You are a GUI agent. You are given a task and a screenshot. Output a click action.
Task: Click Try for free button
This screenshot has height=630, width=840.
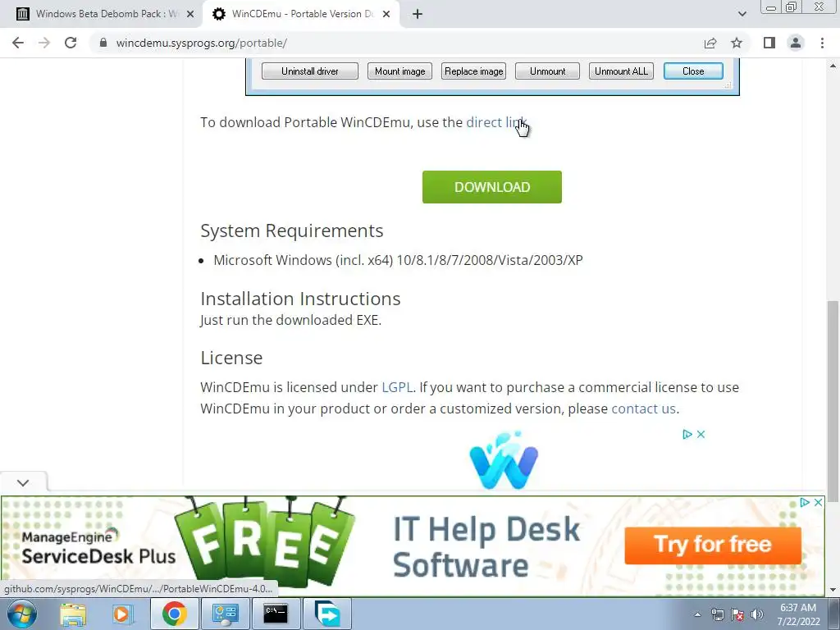tap(713, 546)
